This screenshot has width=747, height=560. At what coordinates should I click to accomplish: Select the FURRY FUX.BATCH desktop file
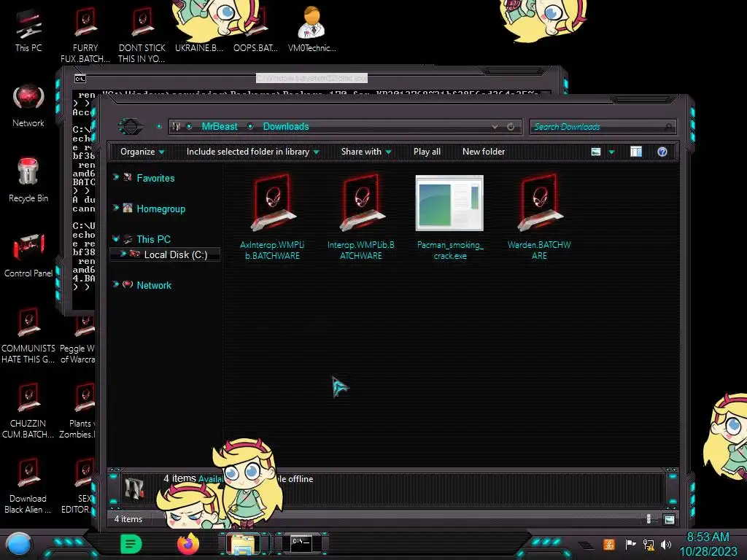[85, 36]
